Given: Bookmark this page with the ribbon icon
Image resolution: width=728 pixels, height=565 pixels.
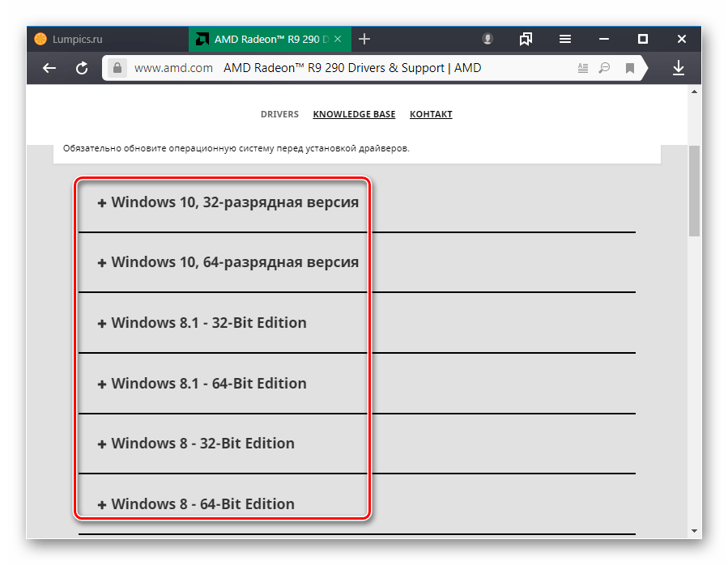Looking at the screenshot, I should tap(629, 68).
